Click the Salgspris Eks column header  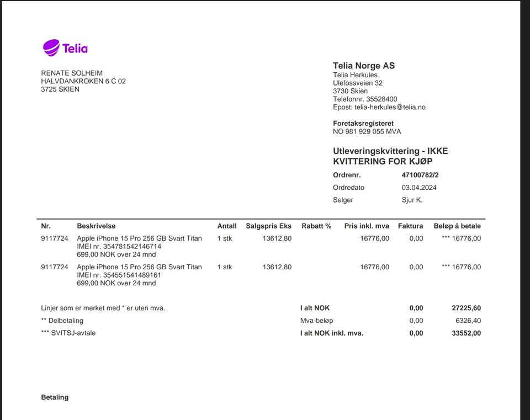pyautogui.click(x=268, y=226)
